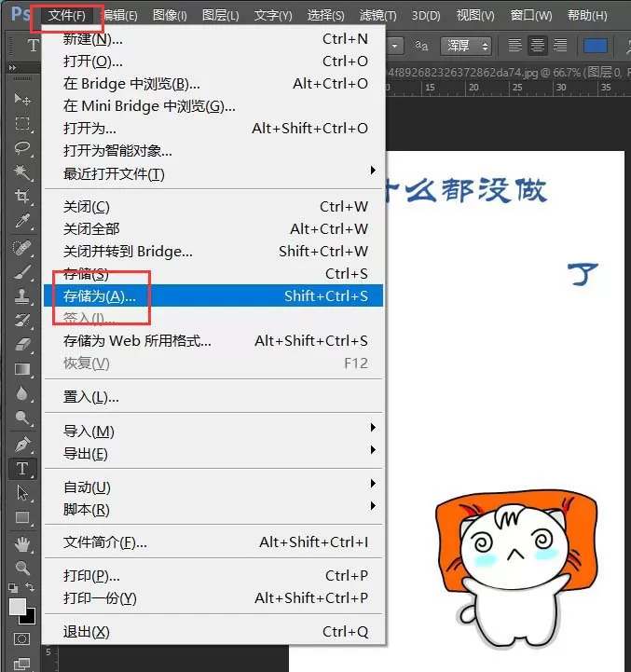The image size is (631, 672).
Task: Toggle Quick Mask mode
Action: (x=21, y=639)
